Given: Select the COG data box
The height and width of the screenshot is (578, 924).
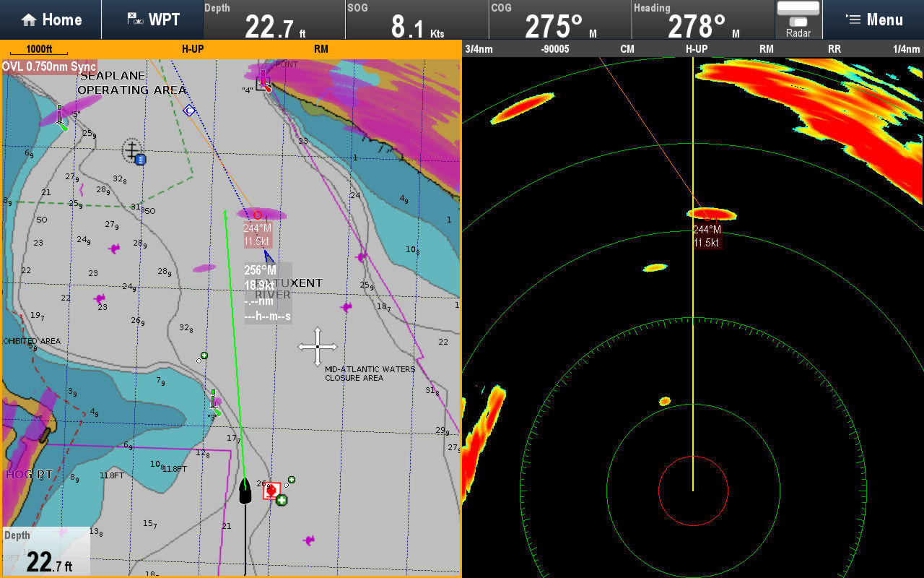Looking at the screenshot, I should pos(560,20).
